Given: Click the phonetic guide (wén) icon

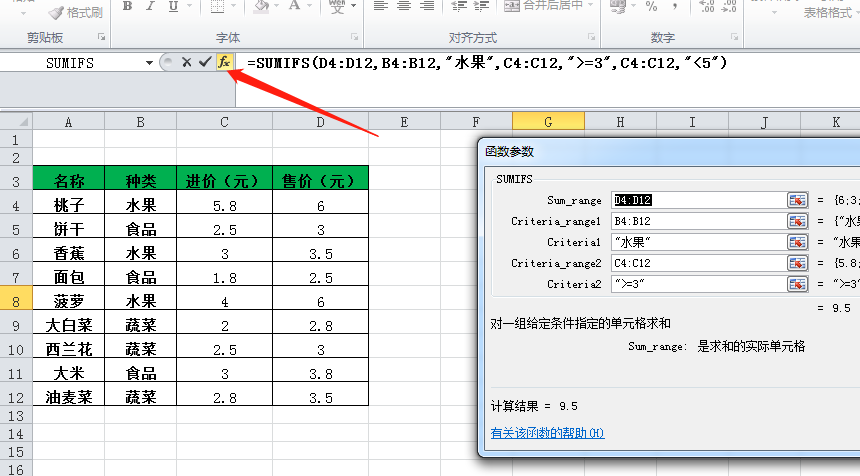Looking at the screenshot, I should 337,7.
